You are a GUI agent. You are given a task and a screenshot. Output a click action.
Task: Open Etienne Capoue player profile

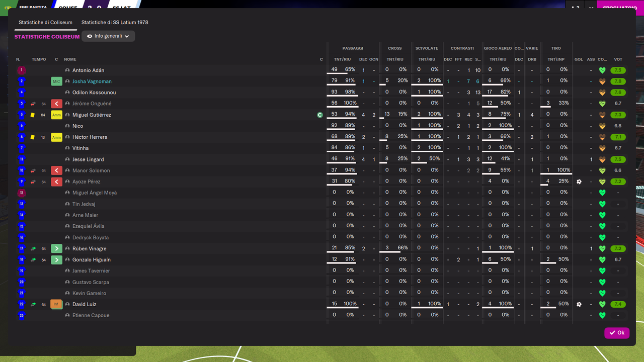(91, 315)
